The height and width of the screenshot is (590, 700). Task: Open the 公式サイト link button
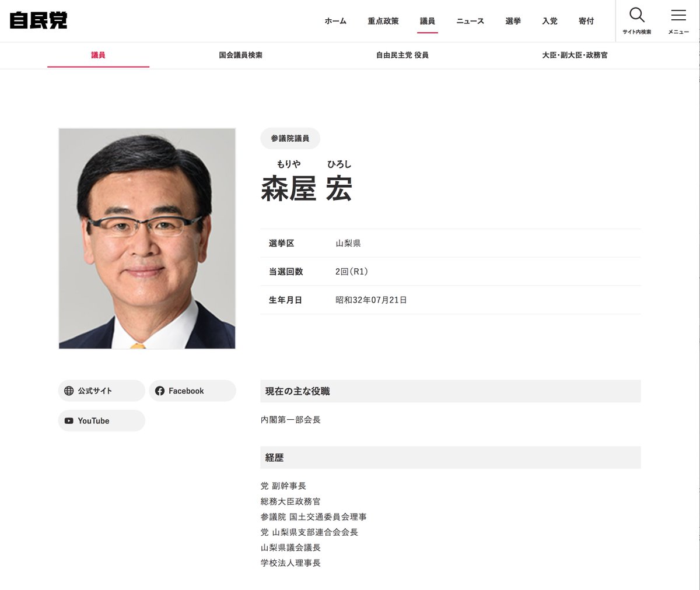point(101,391)
